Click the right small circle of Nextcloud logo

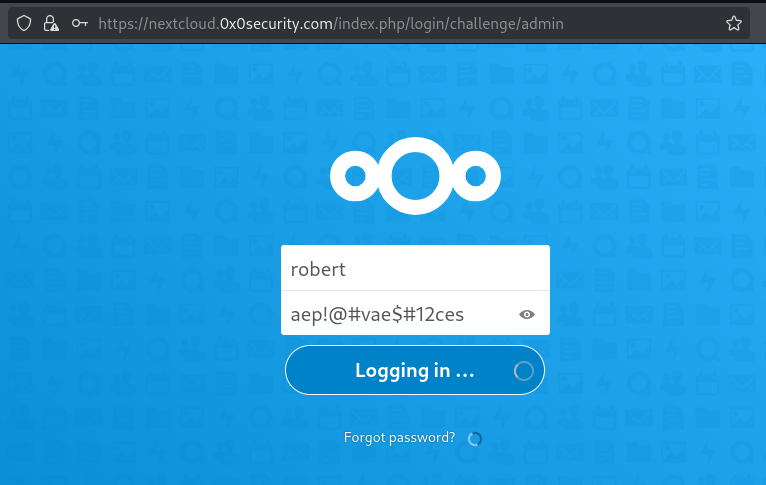coord(476,177)
